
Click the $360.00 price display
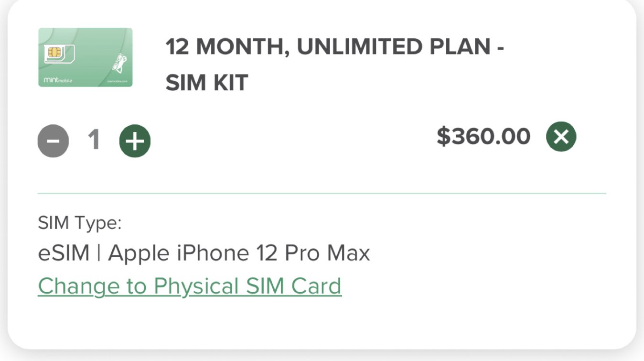tap(483, 136)
